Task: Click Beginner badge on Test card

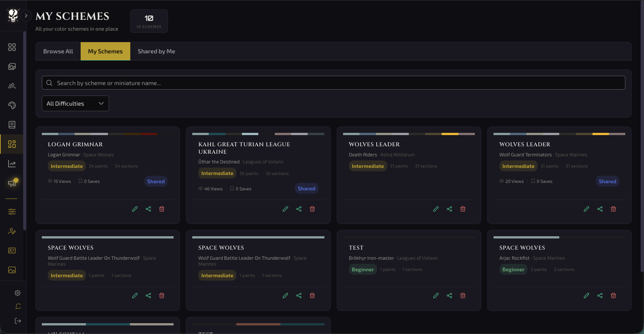Action: 363,269
